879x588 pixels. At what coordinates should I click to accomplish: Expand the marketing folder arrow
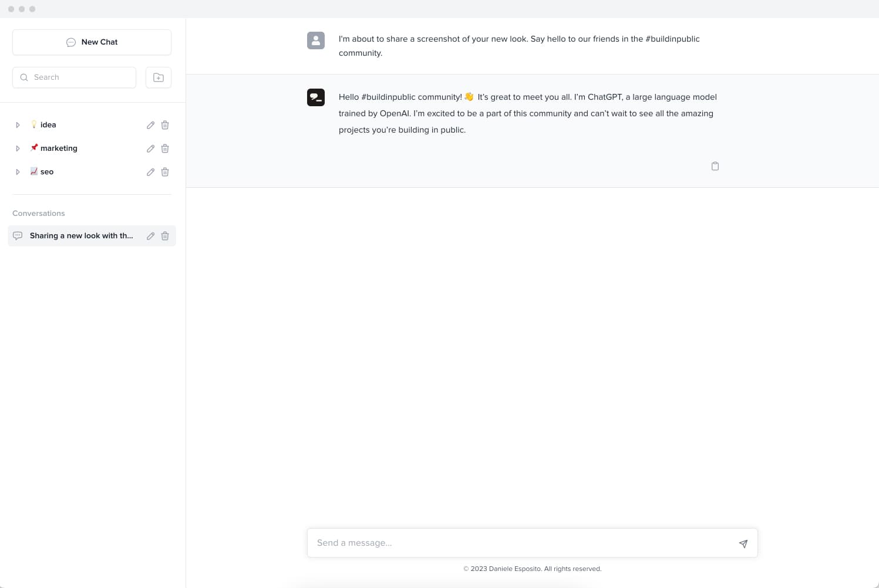(x=18, y=148)
